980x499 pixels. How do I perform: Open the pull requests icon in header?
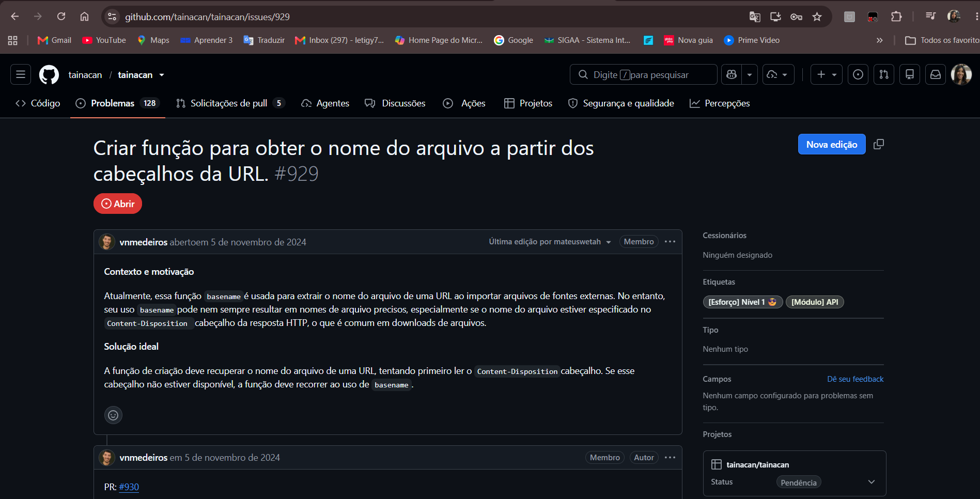pyautogui.click(x=884, y=74)
